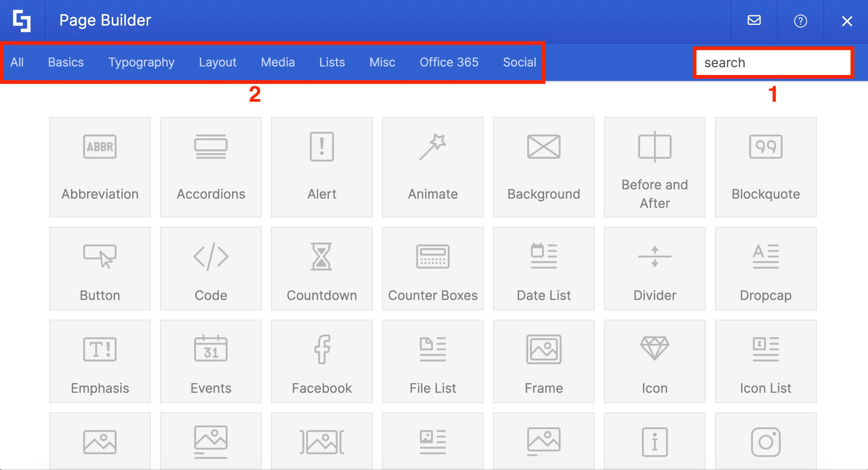The height and width of the screenshot is (470, 868).
Task: Click the Instagram camera icon tile
Action: [x=766, y=441]
